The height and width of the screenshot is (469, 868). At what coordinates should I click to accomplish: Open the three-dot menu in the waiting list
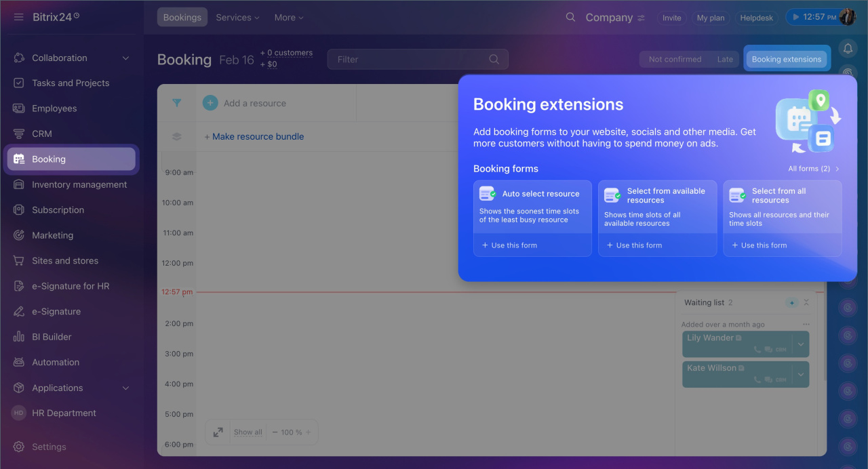[x=806, y=325]
